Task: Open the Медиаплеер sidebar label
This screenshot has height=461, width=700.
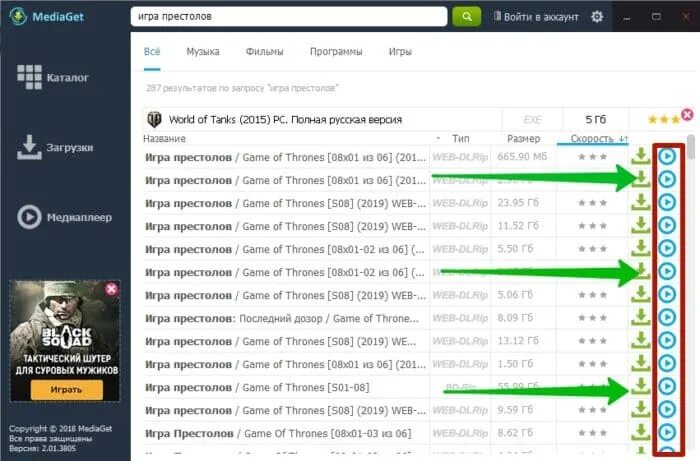Action: pyautogui.click(x=79, y=217)
